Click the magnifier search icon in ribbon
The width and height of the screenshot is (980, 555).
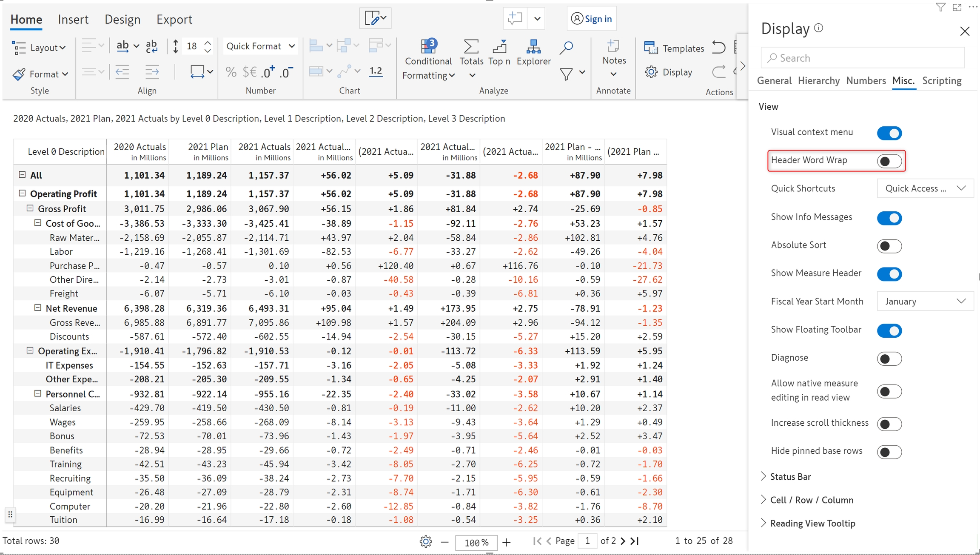point(566,48)
